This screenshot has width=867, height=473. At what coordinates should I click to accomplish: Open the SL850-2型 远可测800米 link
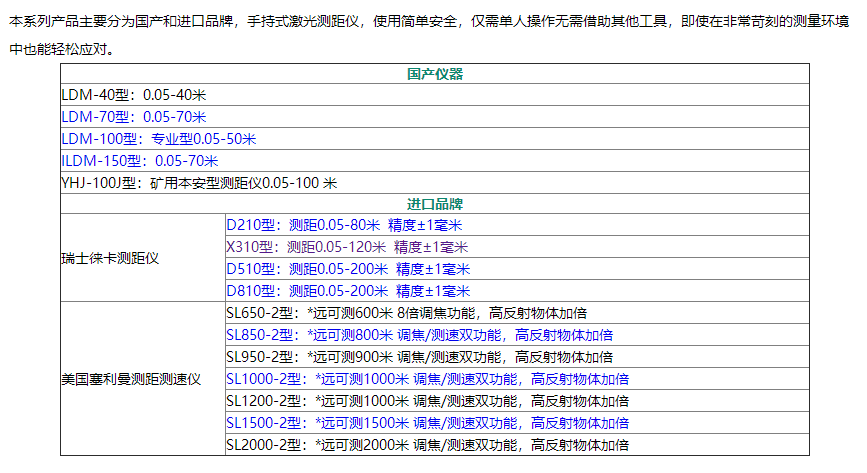tap(419, 335)
